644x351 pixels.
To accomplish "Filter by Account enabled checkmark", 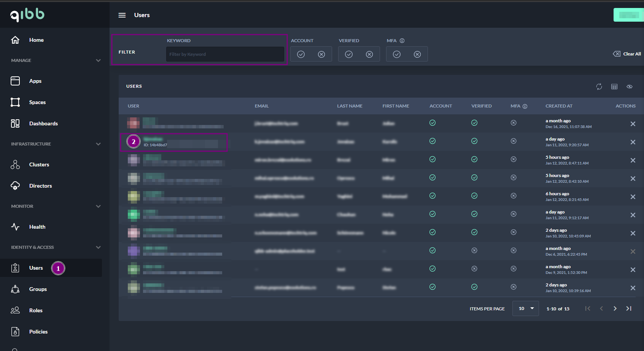I will pyautogui.click(x=301, y=54).
